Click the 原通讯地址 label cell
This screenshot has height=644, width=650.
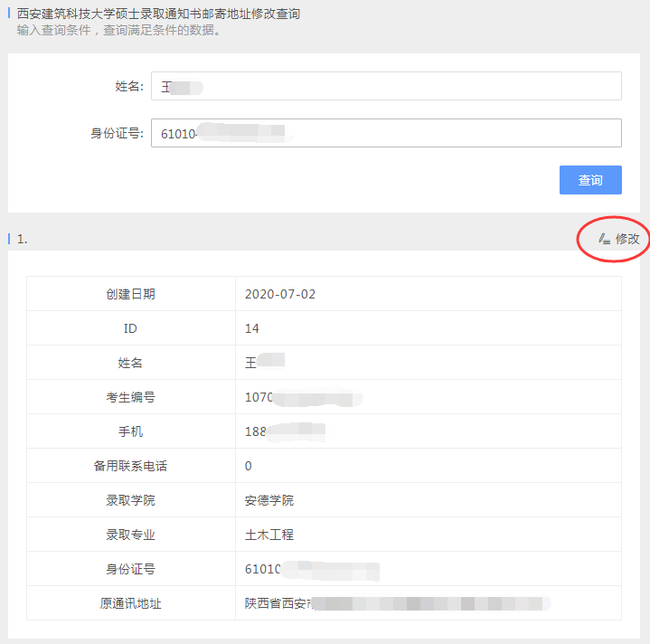131,603
